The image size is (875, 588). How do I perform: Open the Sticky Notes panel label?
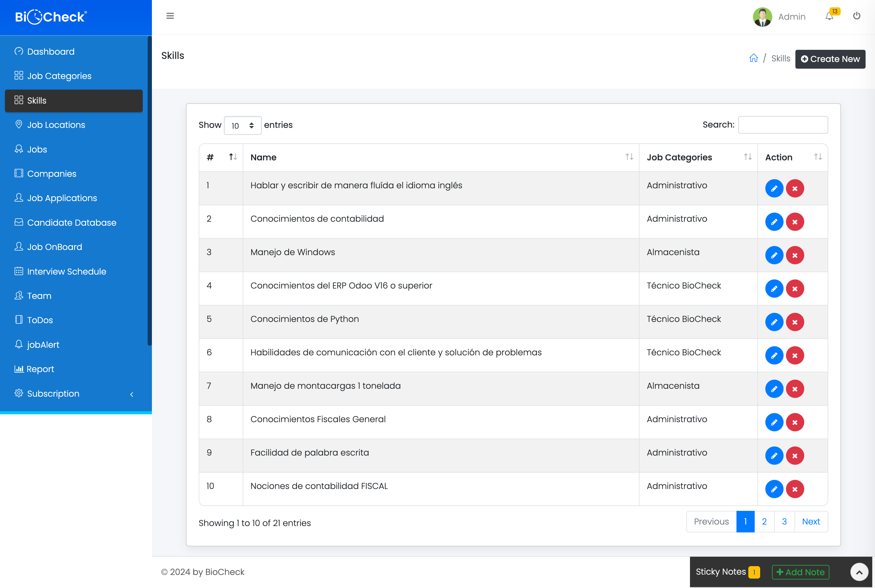point(720,572)
